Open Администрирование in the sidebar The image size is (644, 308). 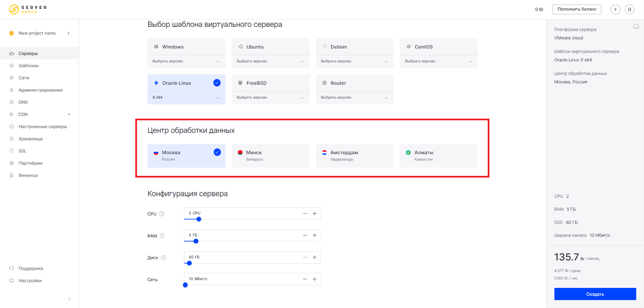[39, 90]
